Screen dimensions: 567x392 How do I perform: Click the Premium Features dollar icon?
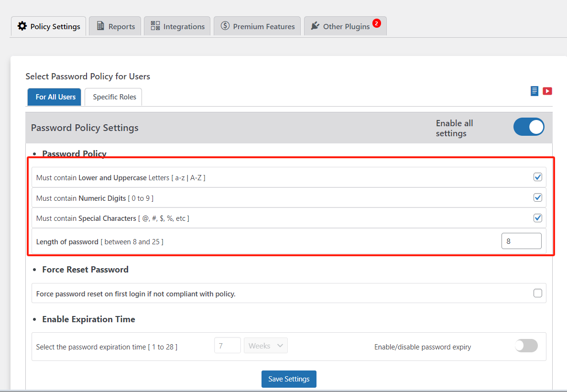(225, 26)
